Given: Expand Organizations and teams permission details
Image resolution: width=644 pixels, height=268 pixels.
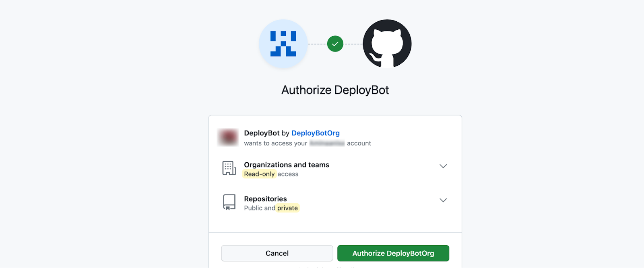Looking at the screenshot, I should [443, 166].
